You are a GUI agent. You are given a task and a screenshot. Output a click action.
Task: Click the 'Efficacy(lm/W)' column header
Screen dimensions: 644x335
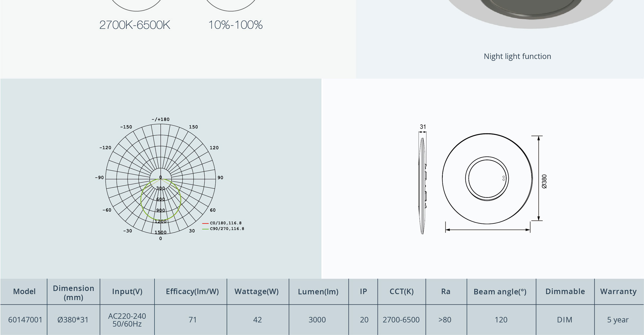point(192,291)
